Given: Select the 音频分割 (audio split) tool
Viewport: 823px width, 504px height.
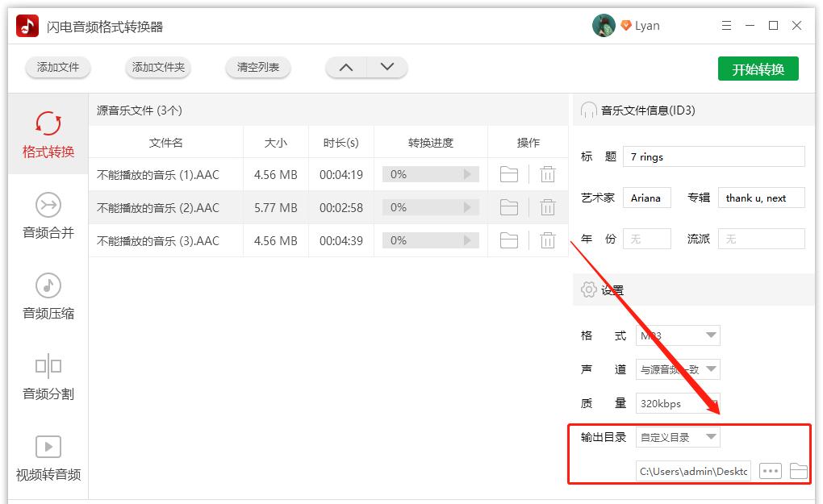Looking at the screenshot, I should 48,376.
